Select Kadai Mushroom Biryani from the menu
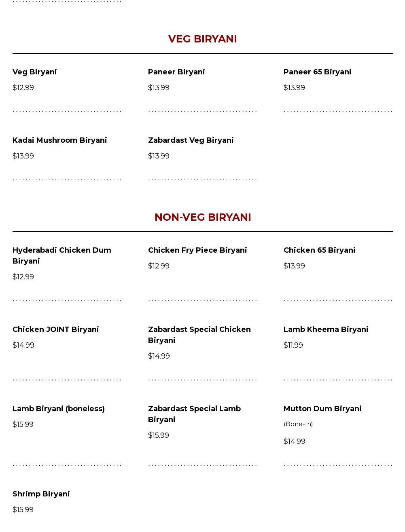The image size is (405, 532). [59, 140]
